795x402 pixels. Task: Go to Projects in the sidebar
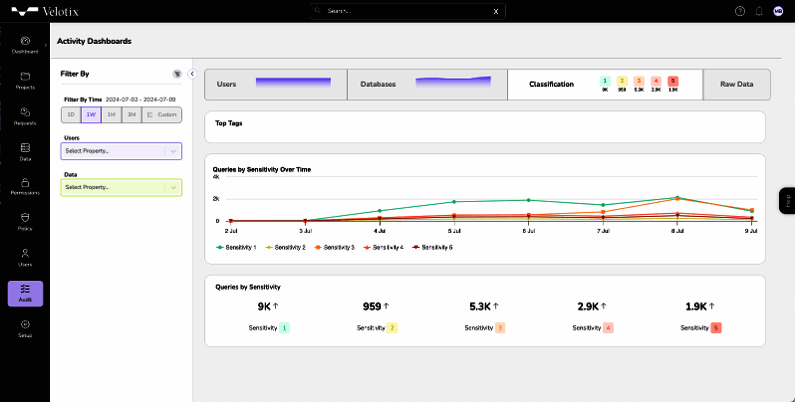(x=25, y=78)
